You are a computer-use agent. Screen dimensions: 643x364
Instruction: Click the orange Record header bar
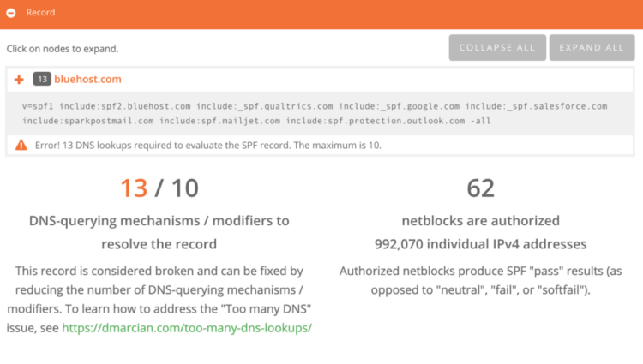pos(321,15)
